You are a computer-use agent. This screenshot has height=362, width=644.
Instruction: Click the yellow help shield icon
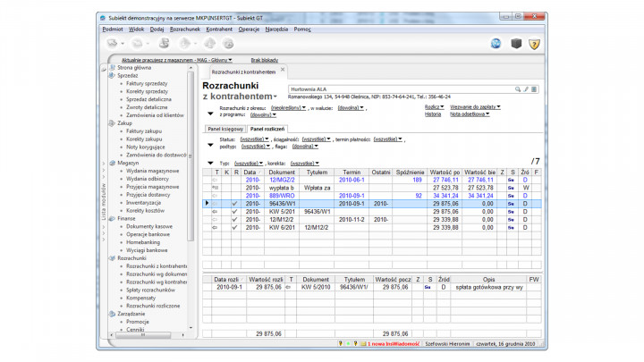pyautogui.click(x=535, y=43)
